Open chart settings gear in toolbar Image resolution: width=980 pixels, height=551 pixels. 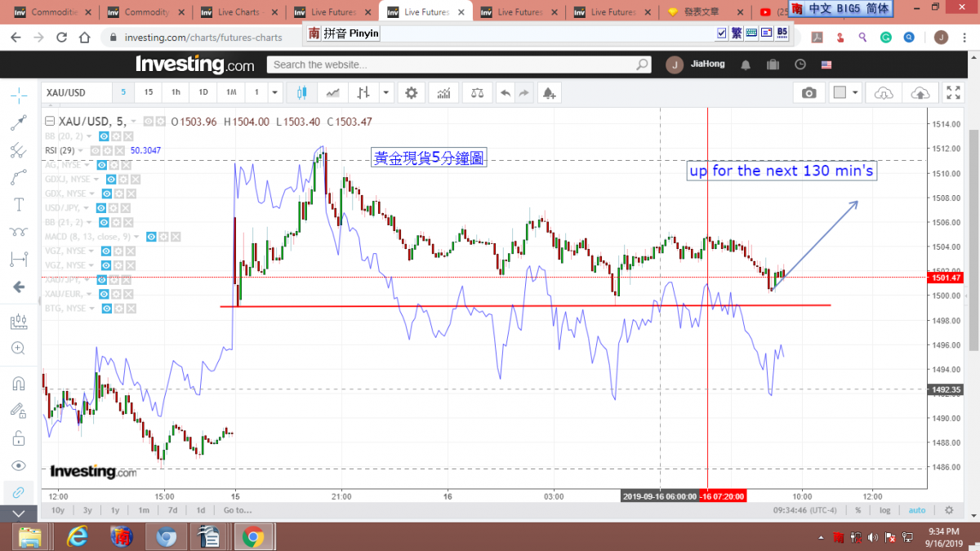coord(411,93)
